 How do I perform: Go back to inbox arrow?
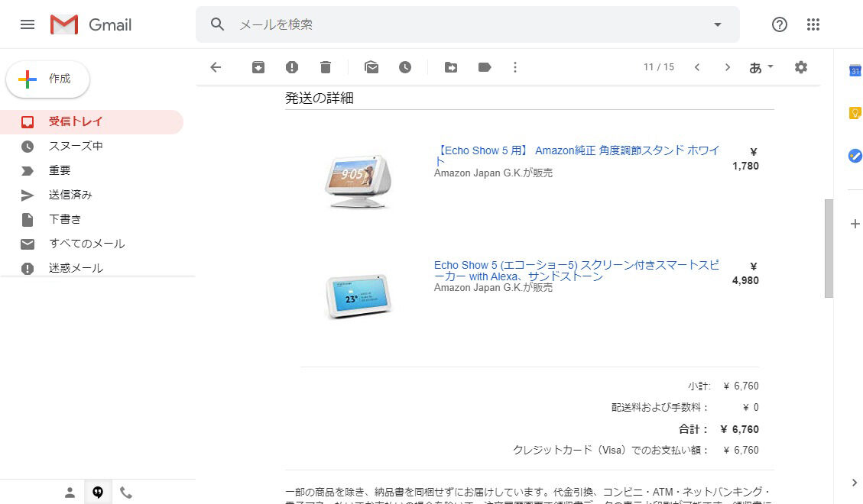click(216, 67)
